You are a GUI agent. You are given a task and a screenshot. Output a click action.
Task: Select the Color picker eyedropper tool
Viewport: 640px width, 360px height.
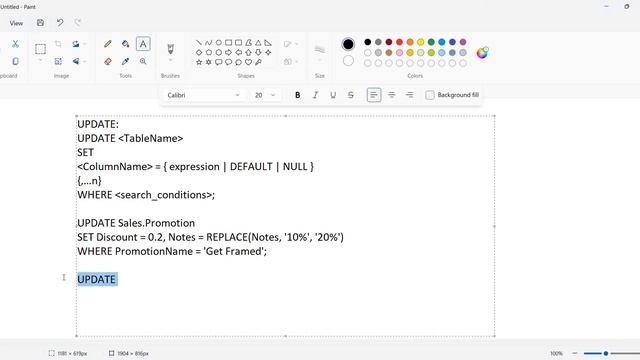(125, 61)
